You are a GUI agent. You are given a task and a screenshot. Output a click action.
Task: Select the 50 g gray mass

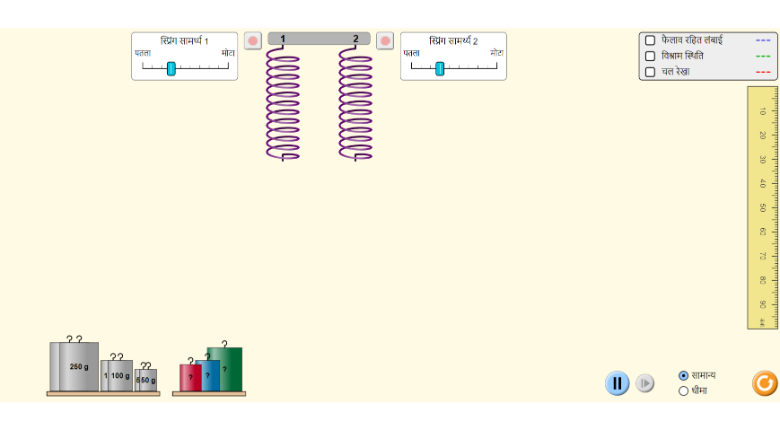pos(148,380)
